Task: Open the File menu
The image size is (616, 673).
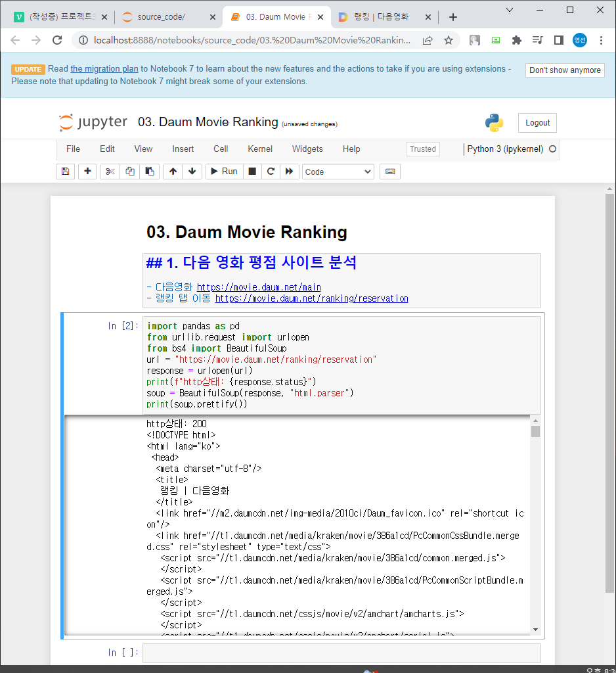Action: (x=73, y=149)
